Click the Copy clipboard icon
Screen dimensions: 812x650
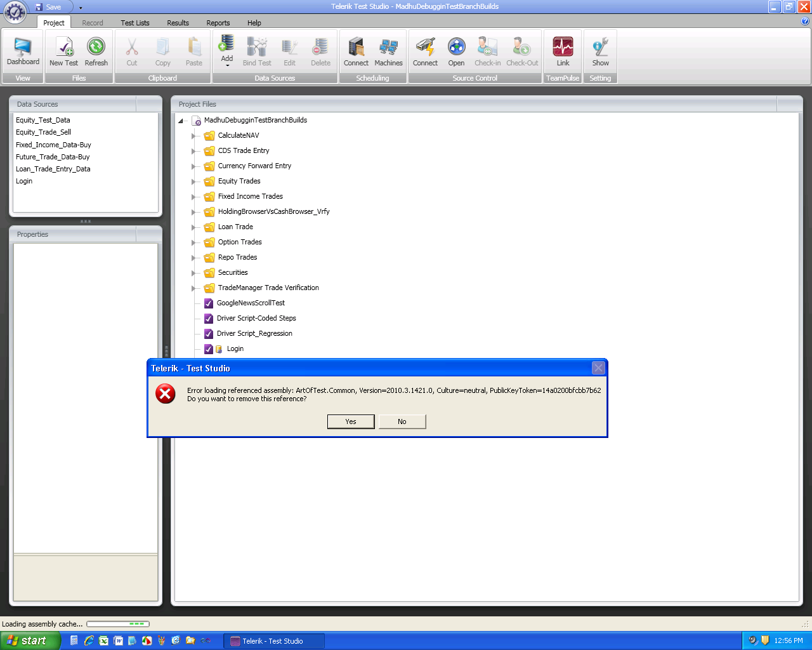tap(163, 52)
